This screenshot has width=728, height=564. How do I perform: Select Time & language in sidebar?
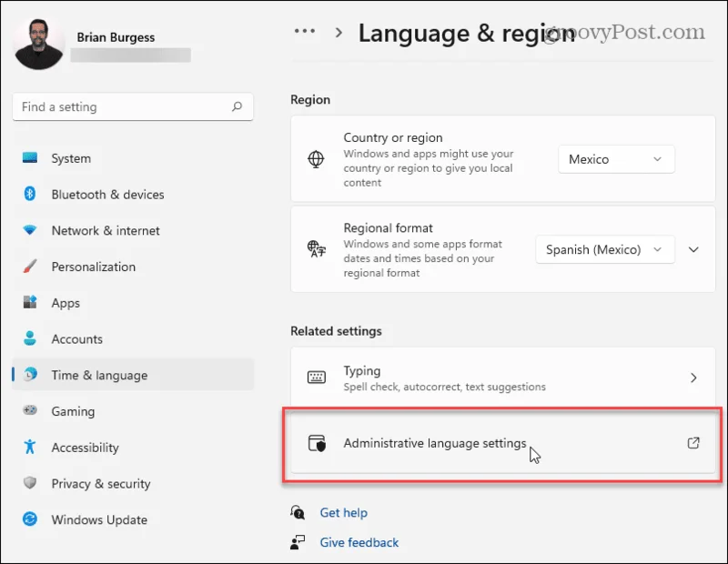[133, 375]
